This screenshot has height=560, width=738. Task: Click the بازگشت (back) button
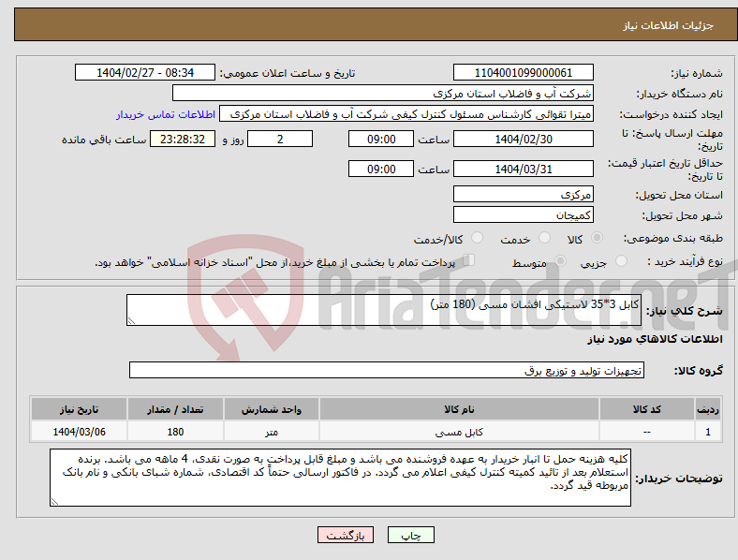[x=346, y=535]
